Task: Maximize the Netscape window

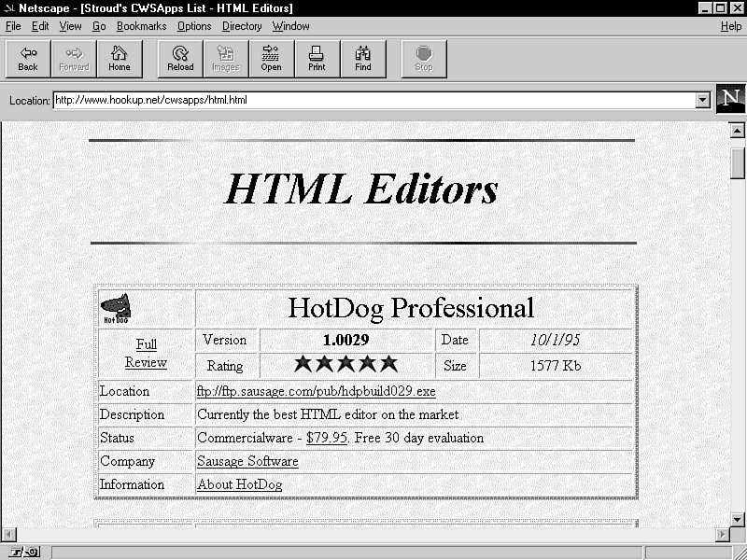Action: [720, 8]
